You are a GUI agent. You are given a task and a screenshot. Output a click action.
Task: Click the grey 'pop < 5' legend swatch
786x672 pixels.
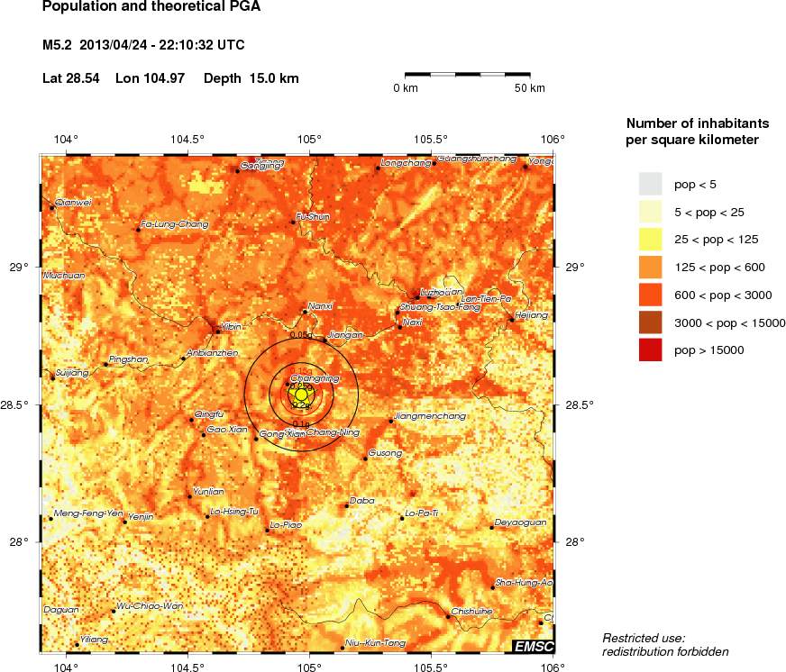(x=650, y=184)
